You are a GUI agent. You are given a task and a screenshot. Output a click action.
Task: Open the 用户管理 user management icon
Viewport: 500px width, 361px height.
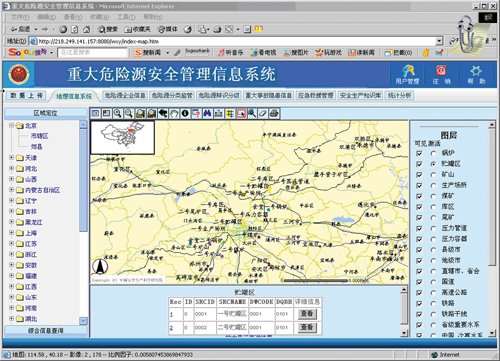[x=407, y=75]
